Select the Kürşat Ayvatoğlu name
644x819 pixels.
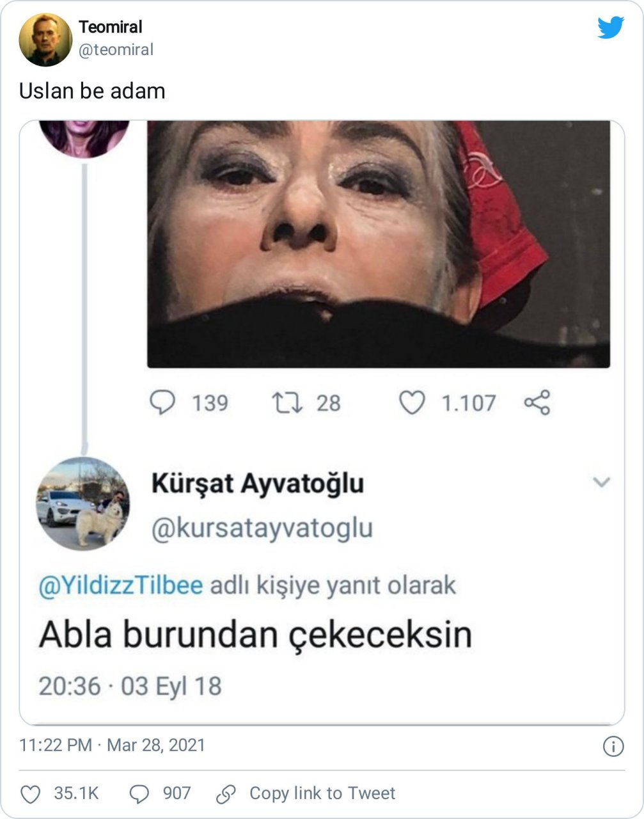tap(258, 483)
